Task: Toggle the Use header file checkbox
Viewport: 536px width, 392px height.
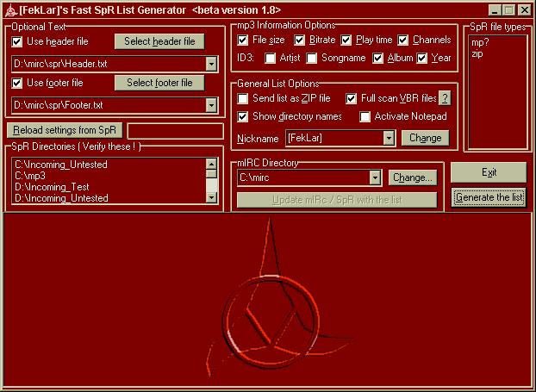Action: pos(16,41)
